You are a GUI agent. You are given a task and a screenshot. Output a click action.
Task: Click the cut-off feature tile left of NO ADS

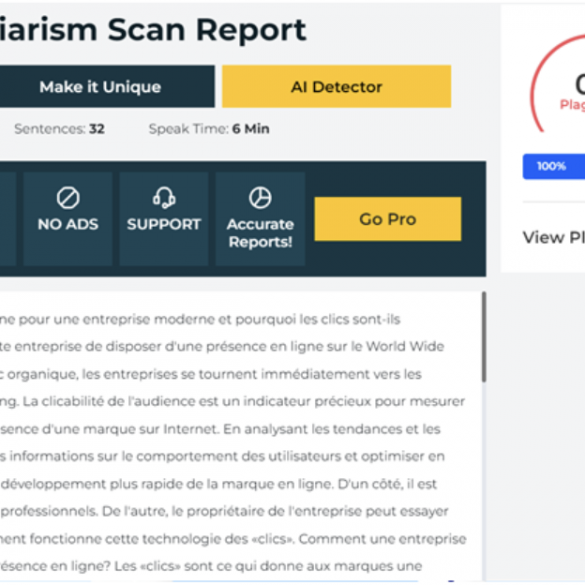(x=8, y=219)
